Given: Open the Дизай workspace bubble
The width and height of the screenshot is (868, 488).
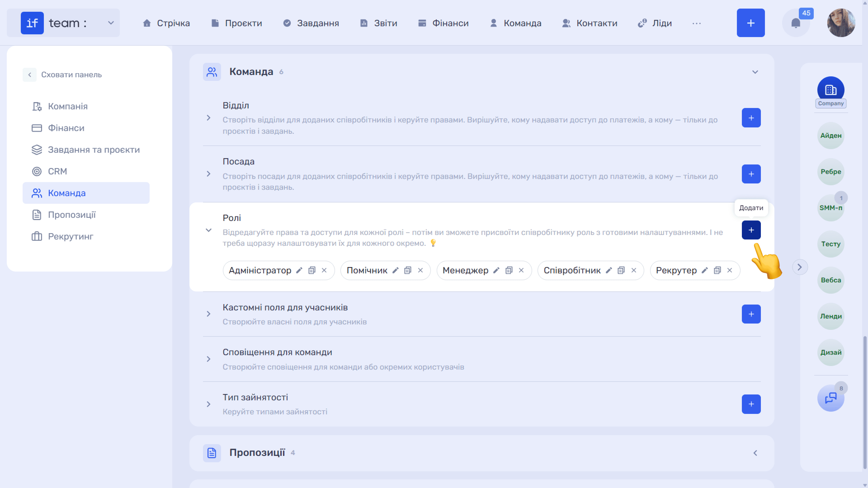Looking at the screenshot, I should coord(831,353).
